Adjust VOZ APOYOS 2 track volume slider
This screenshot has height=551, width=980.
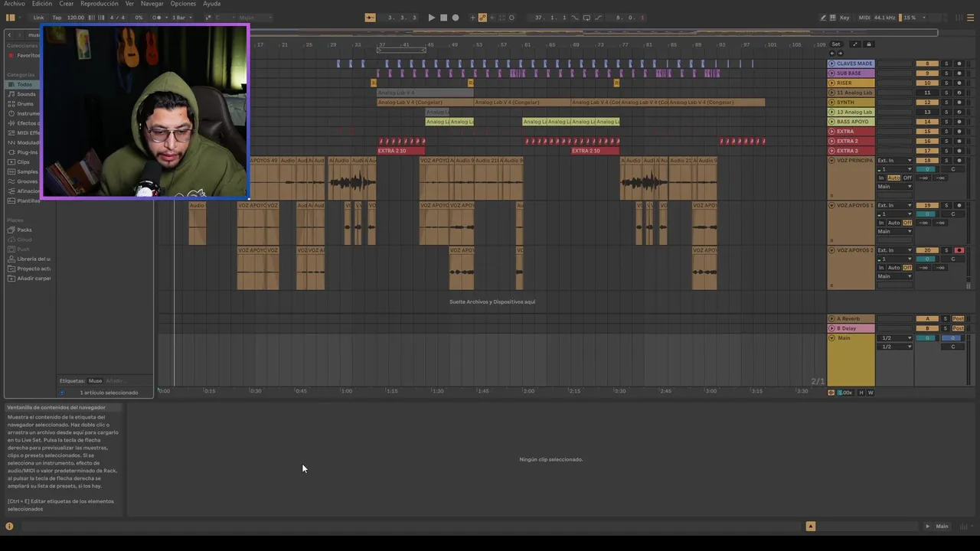pyautogui.click(x=927, y=259)
